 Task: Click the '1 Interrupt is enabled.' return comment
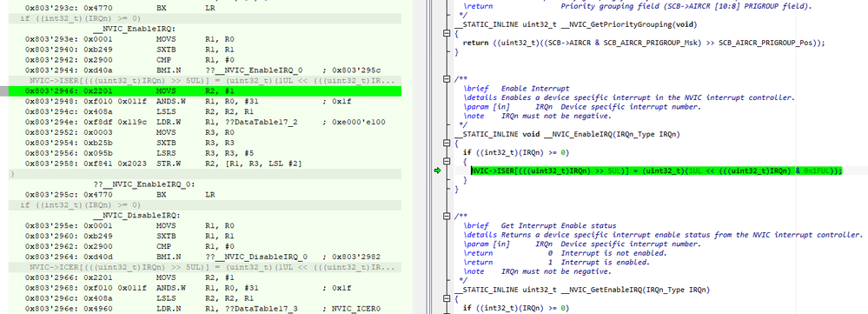pyautogui.click(x=557, y=263)
